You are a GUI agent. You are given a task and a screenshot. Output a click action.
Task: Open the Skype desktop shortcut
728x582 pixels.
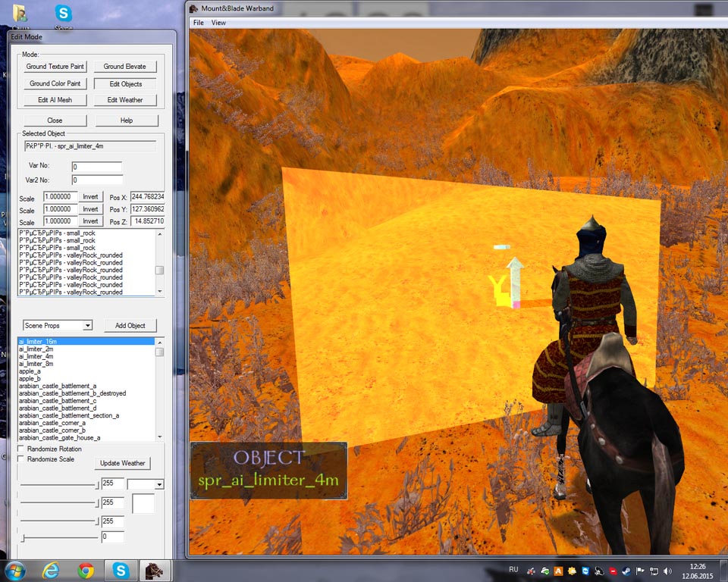point(64,15)
